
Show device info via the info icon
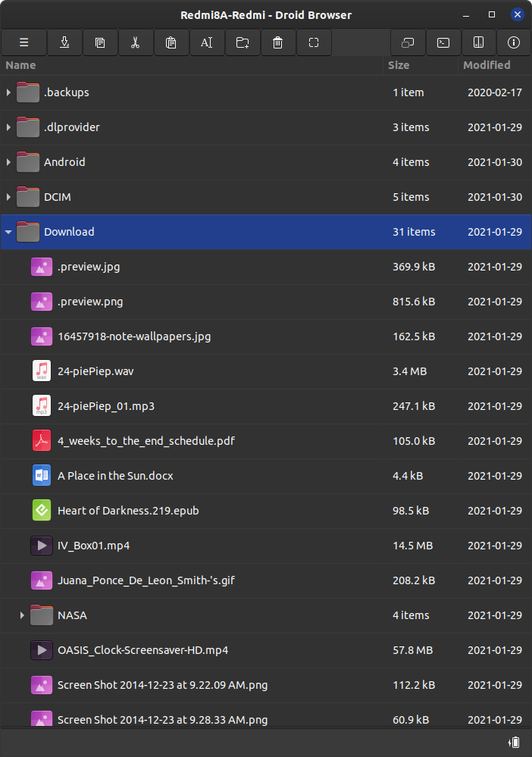pyautogui.click(x=514, y=42)
